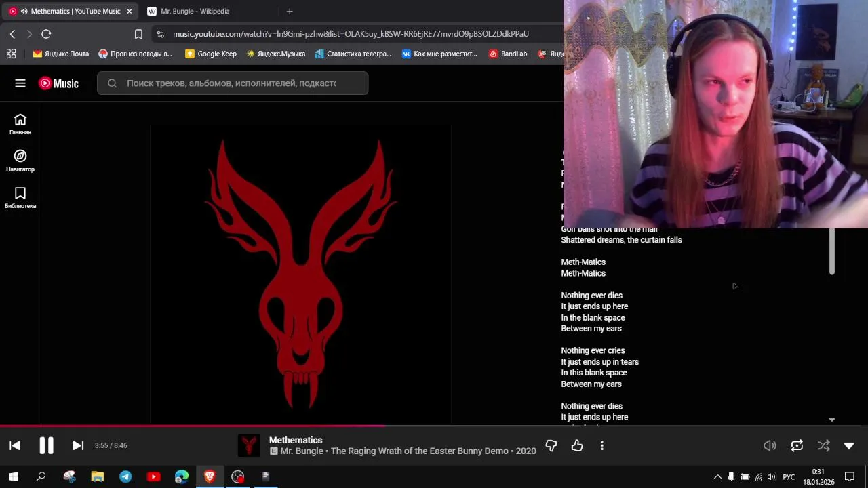Click lyric line "Nothing ever cries"
The image size is (868, 488).
point(593,351)
